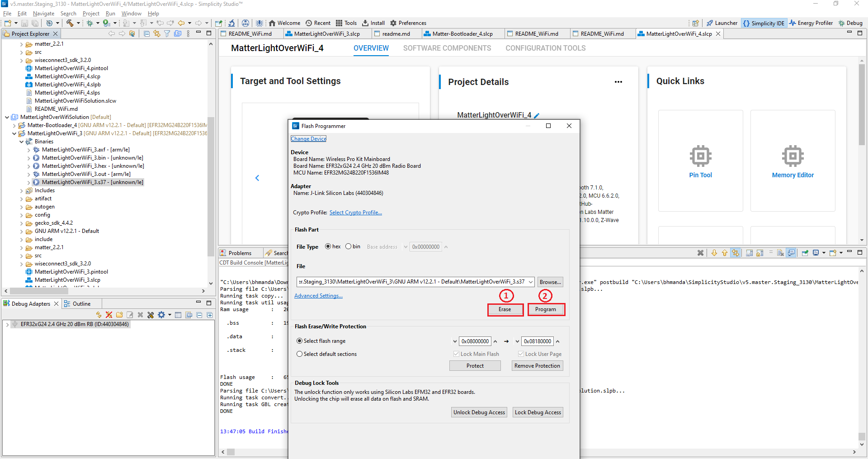Open Build toolbar dropdown arrow

(78, 23)
